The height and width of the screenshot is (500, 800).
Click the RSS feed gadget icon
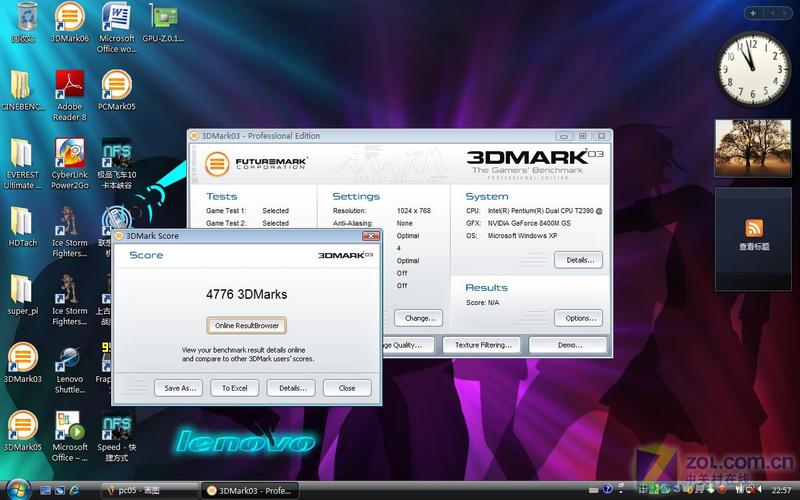(x=754, y=228)
